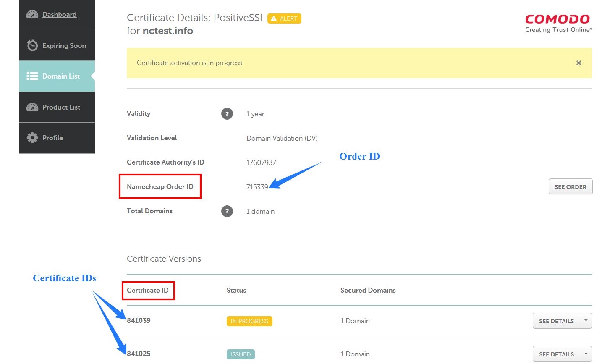Click the Comodo logo
This screenshot has height=364, width=602.
[558, 24]
